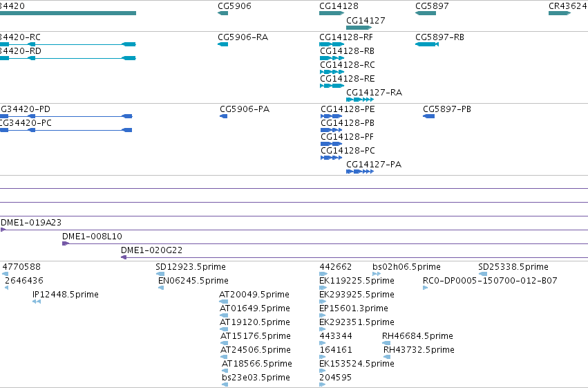Select EST RH46684.5prime
The height and width of the screenshot is (388, 588).
point(386,343)
